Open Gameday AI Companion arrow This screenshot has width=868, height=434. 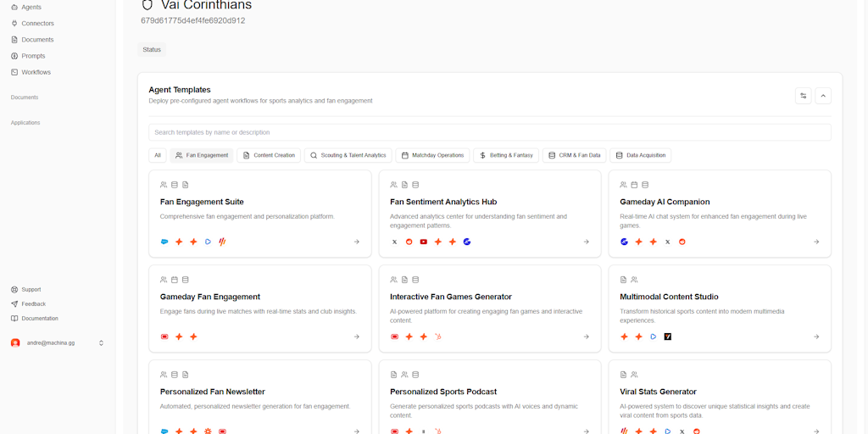click(816, 242)
